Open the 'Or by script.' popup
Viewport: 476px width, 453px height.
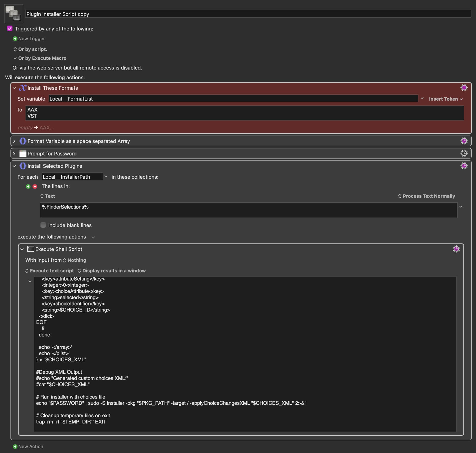click(30, 49)
